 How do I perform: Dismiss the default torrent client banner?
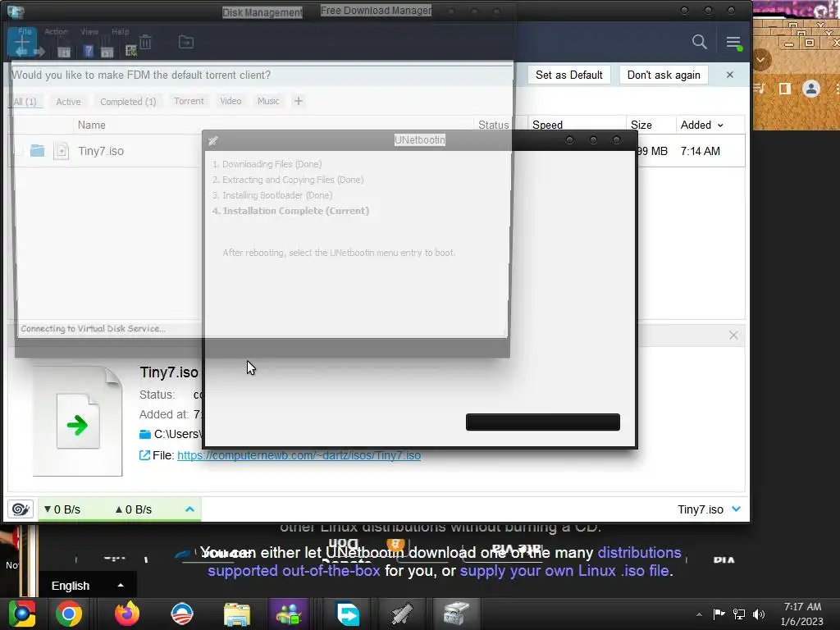[x=729, y=75]
